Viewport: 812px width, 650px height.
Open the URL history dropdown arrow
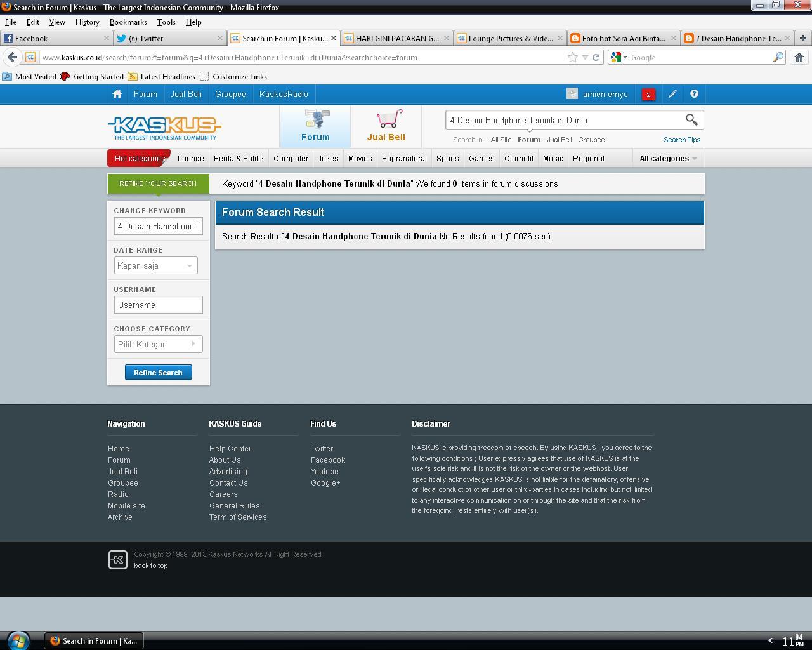[585, 57]
